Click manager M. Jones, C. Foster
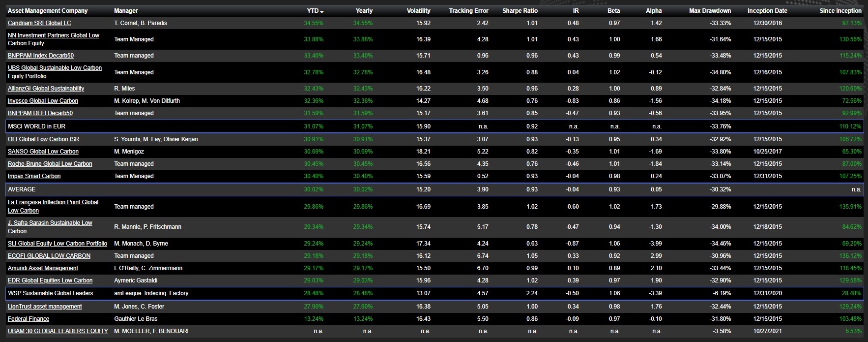 click(139, 307)
